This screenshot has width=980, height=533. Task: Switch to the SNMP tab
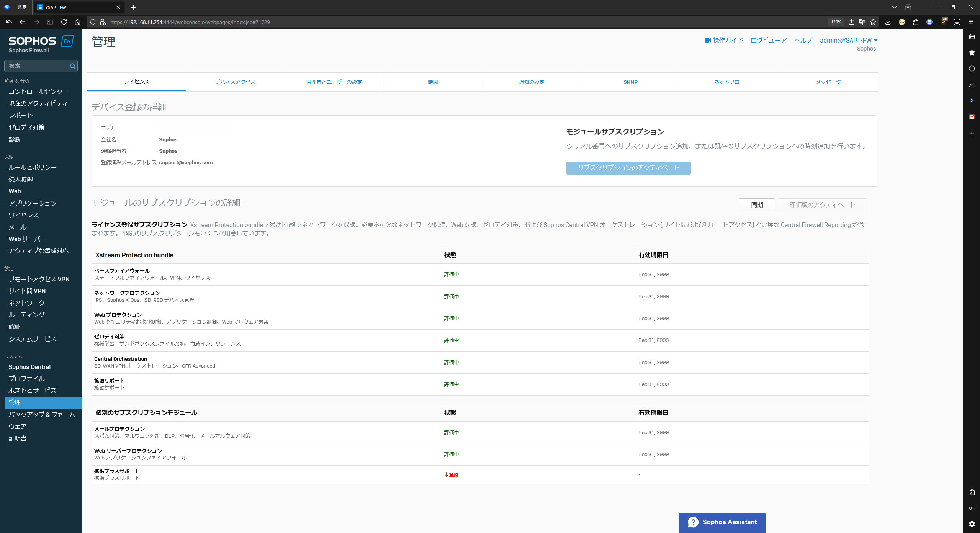point(630,82)
